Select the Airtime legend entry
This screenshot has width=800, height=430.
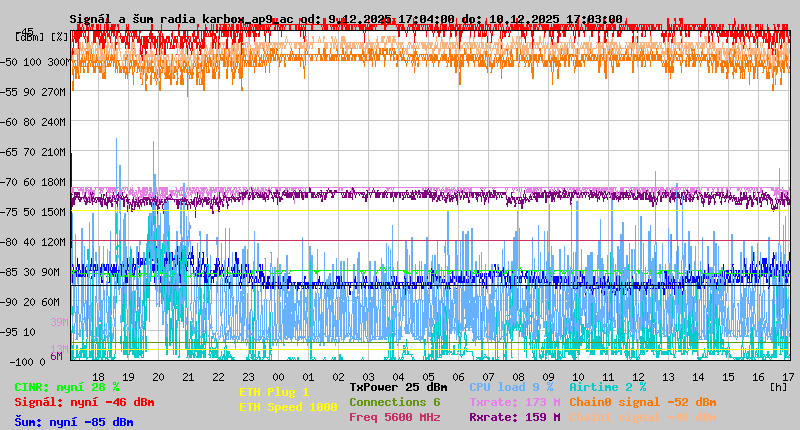pyautogui.click(x=607, y=387)
